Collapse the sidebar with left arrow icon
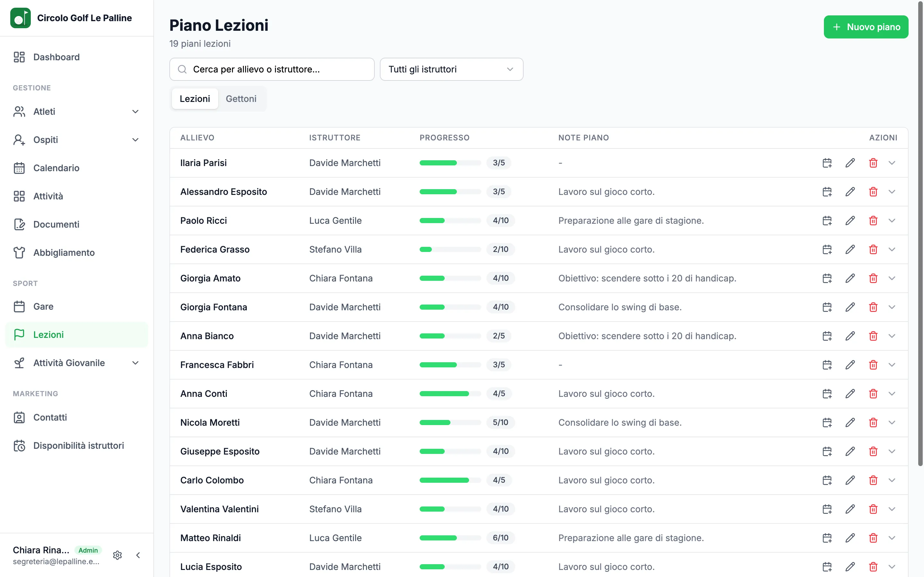Viewport: 924px width, 577px height. pos(138,555)
